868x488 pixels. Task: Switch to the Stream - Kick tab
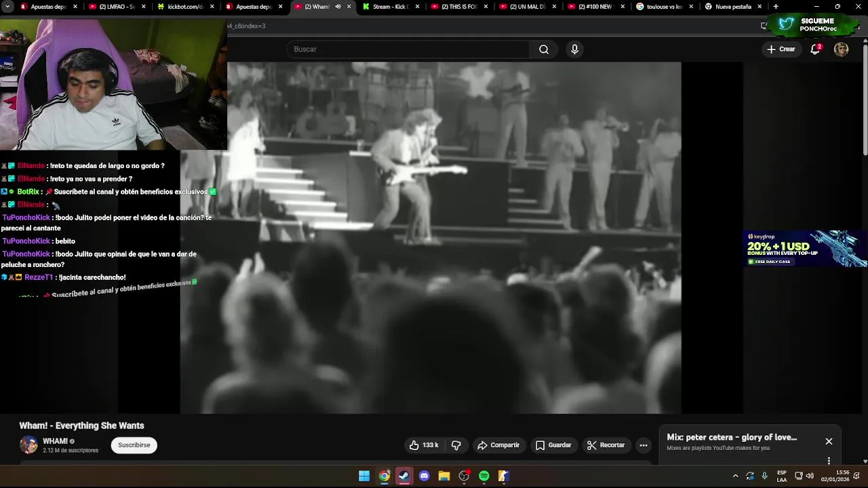click(x=391, y=7)
